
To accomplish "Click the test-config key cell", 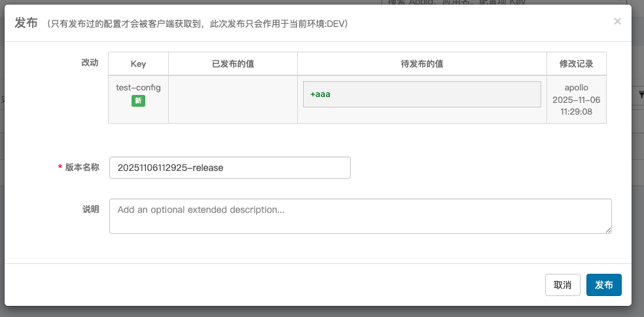I will coord(138,99).
